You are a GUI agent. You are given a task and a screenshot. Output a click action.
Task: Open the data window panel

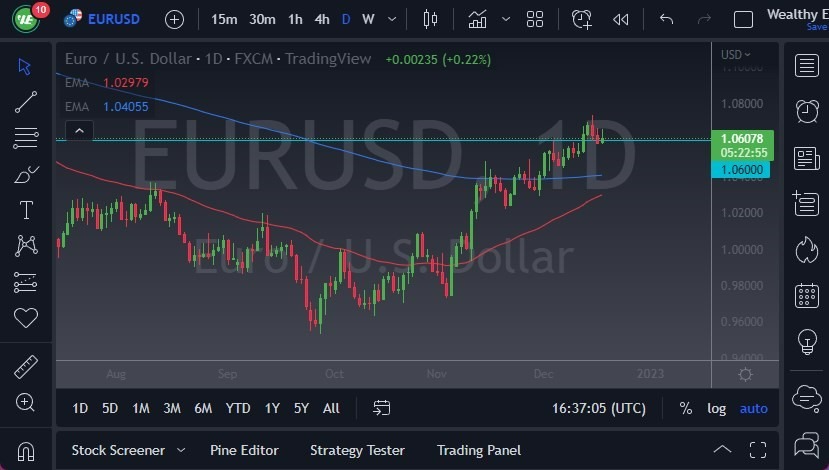tap(806, 204)
